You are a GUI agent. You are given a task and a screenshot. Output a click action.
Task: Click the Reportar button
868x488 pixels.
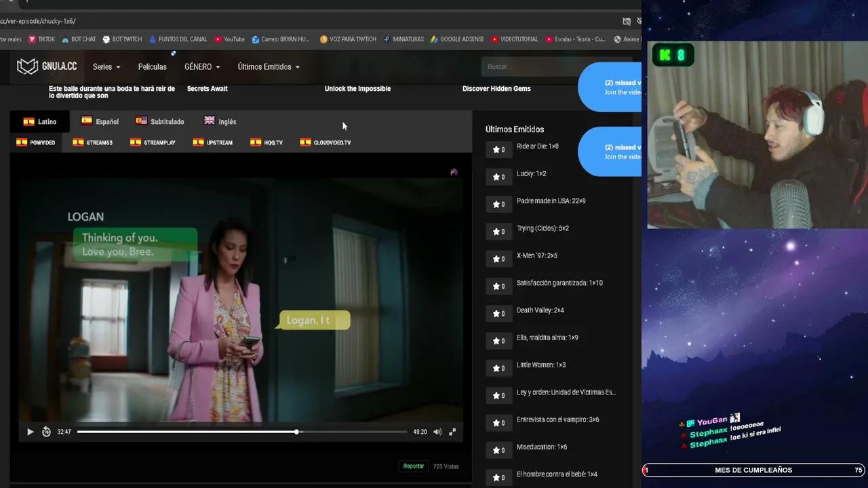coord(414,466)
